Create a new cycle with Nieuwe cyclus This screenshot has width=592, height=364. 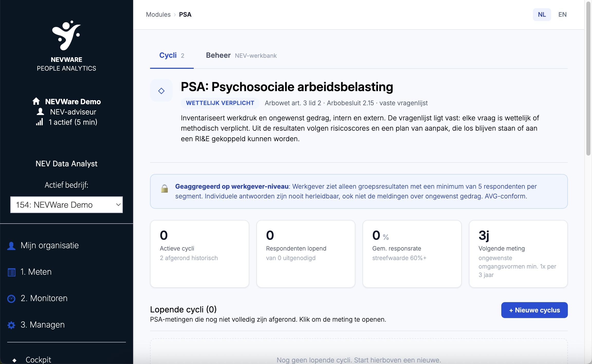point(534,310)
